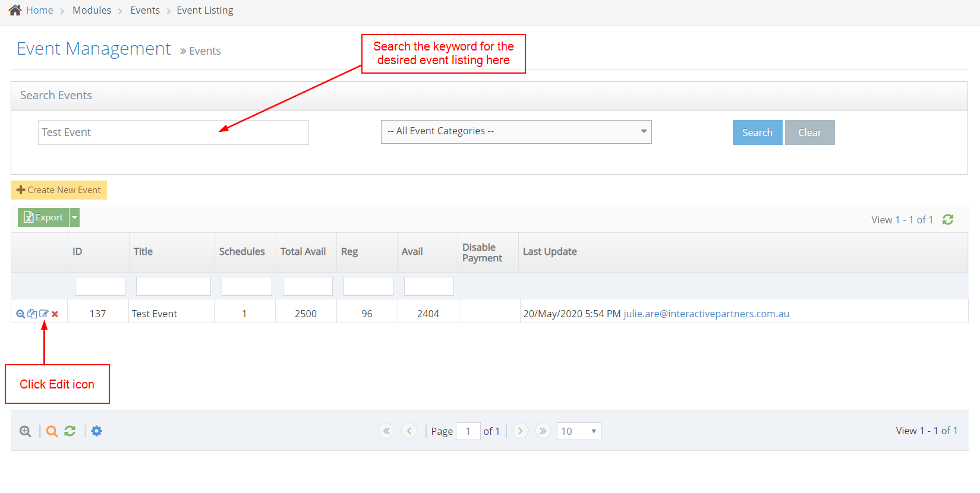Click the search keyword field with Test Event
The width and height of the screenshot is (980, 493).
[173, 132]
